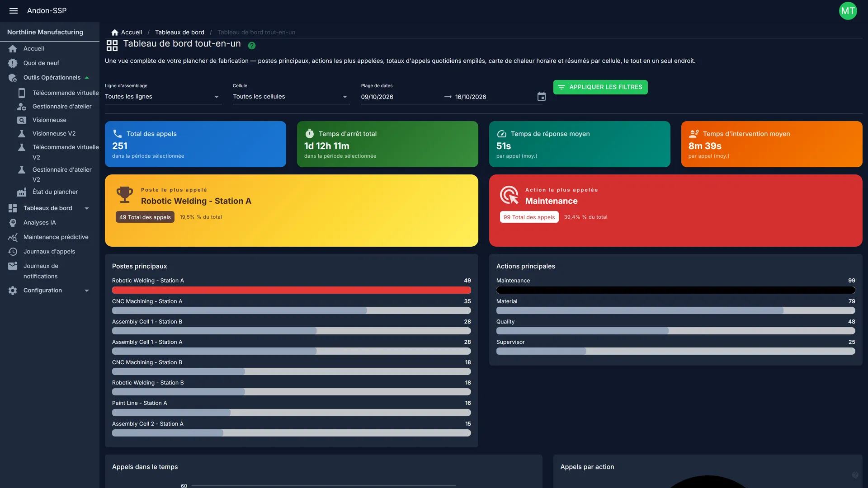Viewport: 868px width, 488px height.
Task: Follow the Tableaux de bord breadcrumb link
Action: coord(179,33)
